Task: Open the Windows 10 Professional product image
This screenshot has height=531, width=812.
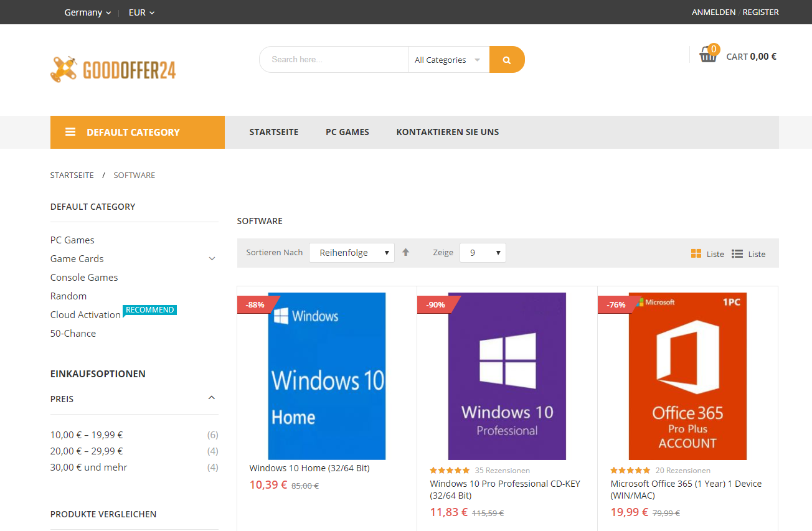Action: pyautogui.click(x=507, y=376)
